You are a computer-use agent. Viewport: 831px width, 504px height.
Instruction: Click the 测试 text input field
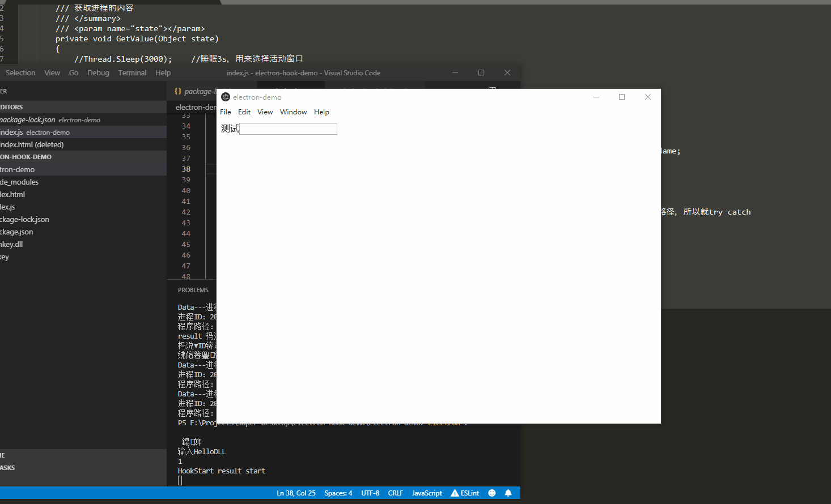pyautogui.click(x=288, y=129)
